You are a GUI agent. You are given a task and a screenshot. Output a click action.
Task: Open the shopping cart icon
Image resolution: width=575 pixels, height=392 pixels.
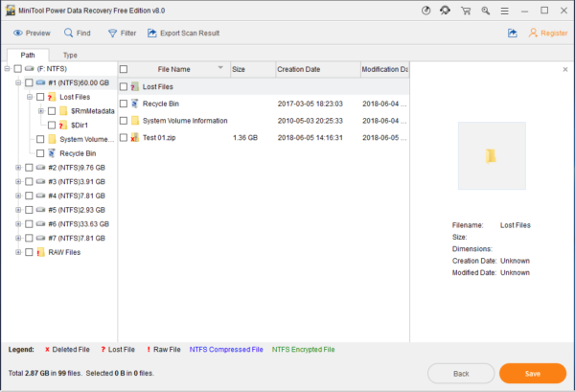click(x=466, y=11)
